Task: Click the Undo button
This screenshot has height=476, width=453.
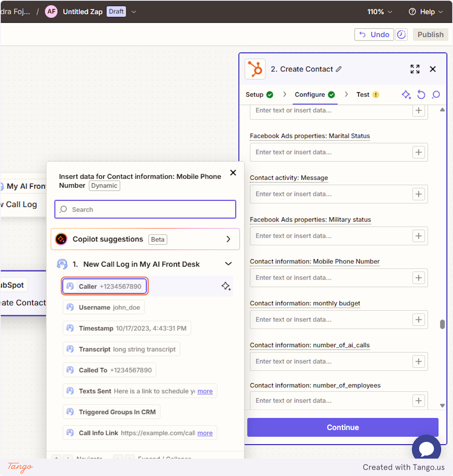Action: (x=374, y=34)
